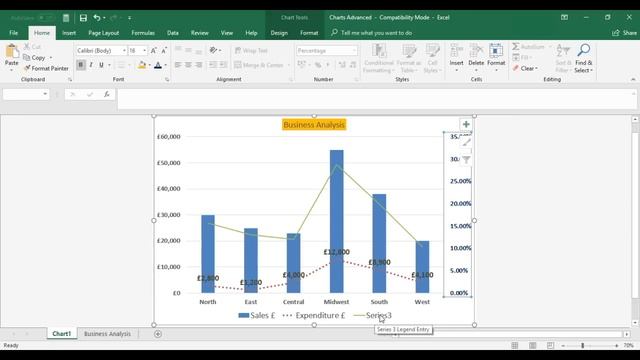
Task: Switch to Normal view in status bar
Action: (515, 346)
